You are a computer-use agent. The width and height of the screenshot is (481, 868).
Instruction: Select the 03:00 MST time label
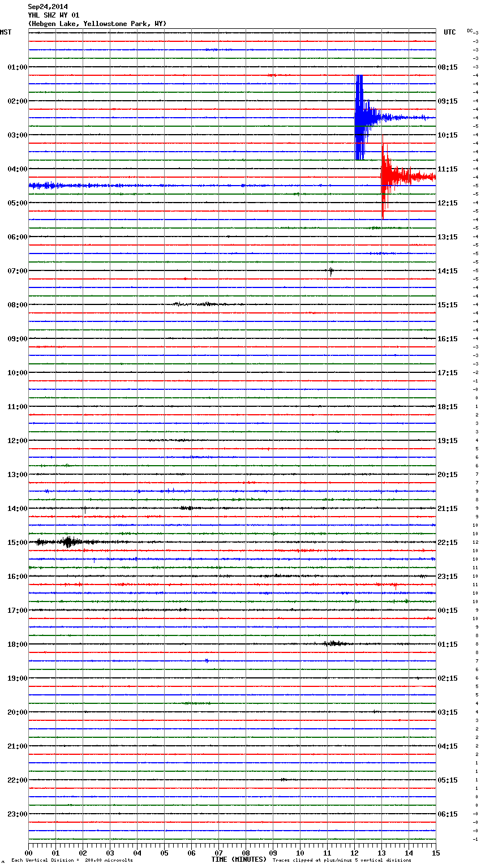[18, 135]
